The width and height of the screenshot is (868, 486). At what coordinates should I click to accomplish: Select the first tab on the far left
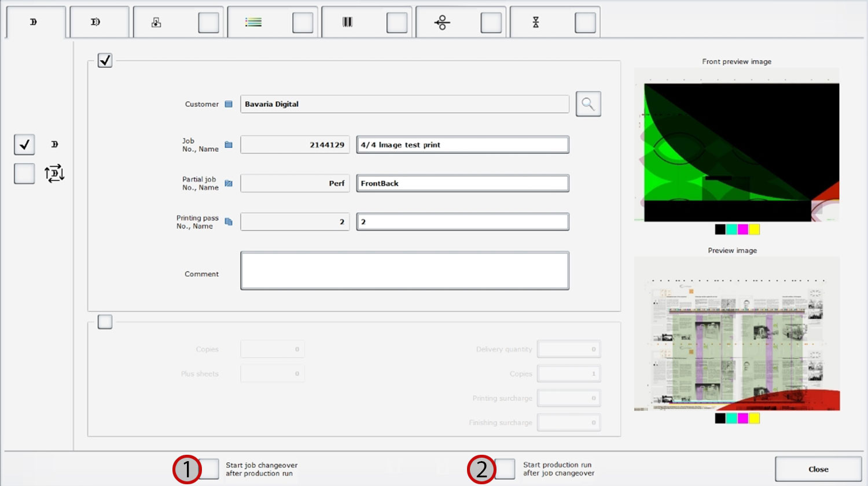(33, 21)
